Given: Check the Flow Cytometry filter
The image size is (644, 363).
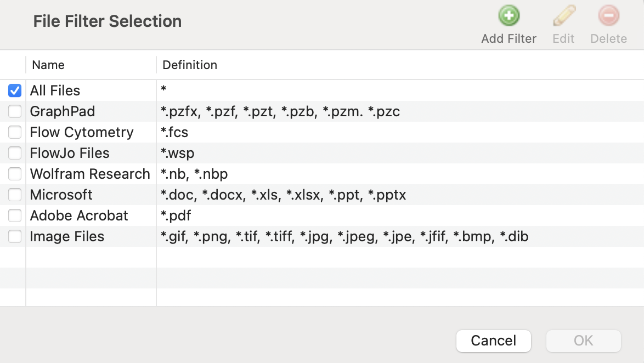Looking at the screenshot, I should pos(14,132).
